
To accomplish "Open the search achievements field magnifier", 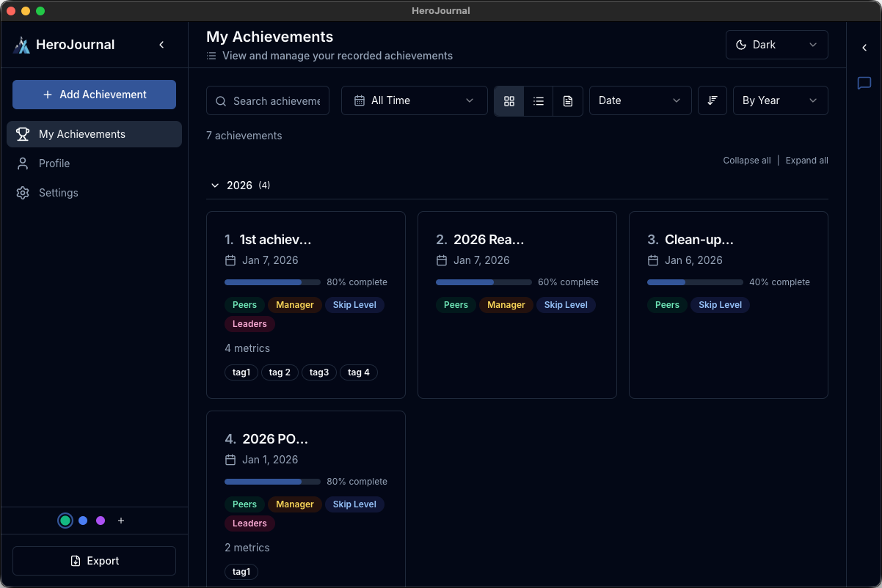I will [221, 100].
